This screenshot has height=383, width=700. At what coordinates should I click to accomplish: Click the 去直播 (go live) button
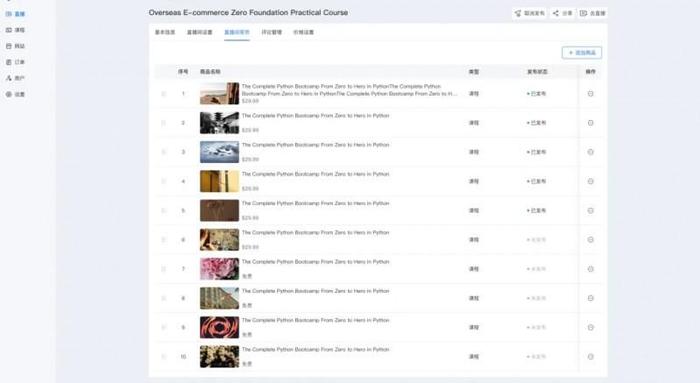592,13
